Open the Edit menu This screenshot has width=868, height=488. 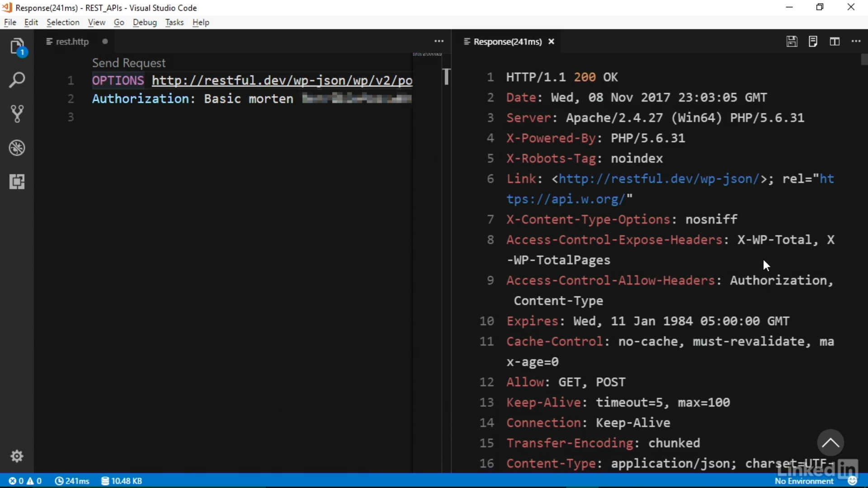click(x=31, y=22)
